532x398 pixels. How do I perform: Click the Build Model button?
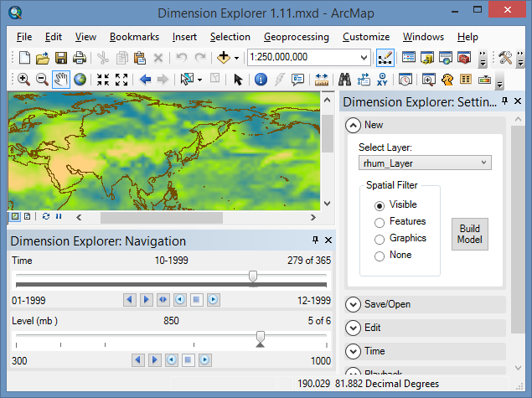470,234
